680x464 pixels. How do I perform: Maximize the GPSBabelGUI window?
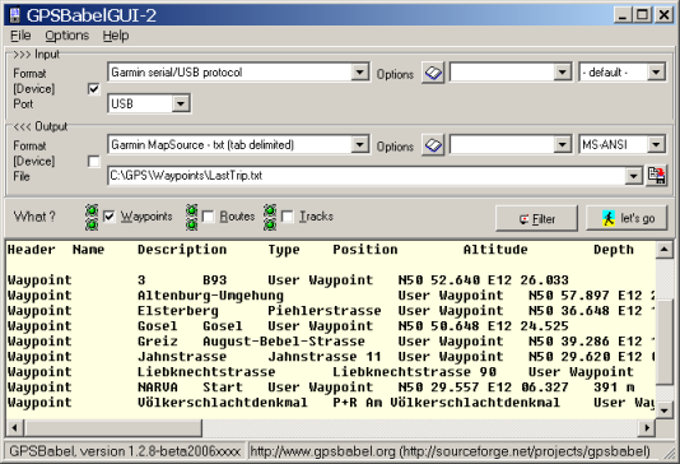coord(643,15)
